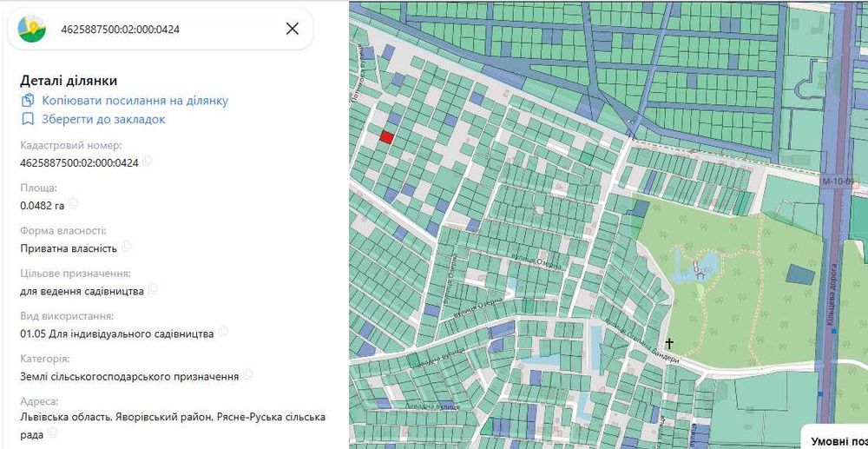Select the red highlighted parcel on map

(x=387, y=136)
